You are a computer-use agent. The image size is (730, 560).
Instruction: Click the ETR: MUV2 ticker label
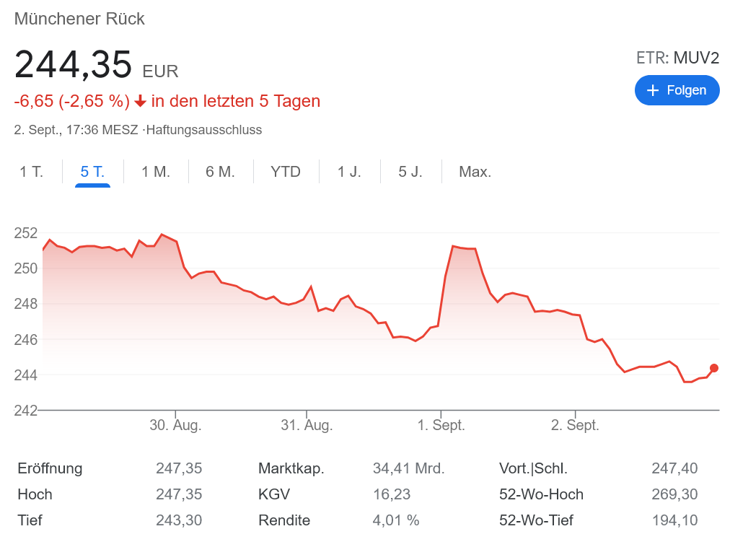coord(677,58)
